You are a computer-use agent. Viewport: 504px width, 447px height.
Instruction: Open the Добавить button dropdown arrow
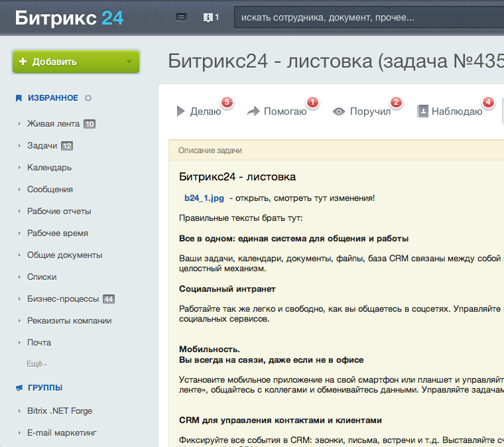pyautogui.click(x=129, y=62)
